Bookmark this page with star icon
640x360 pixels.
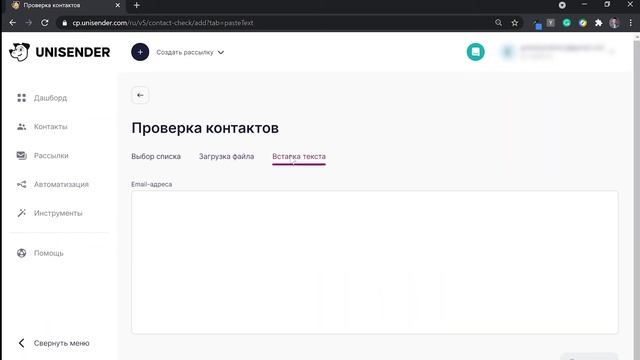(515, 23)
